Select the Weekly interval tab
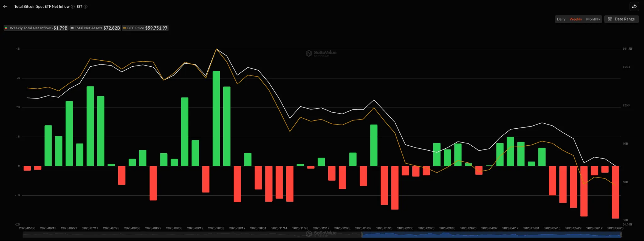The width and height of the screenshot is (644, 241). pyautogui.click(x=576, y=19)
